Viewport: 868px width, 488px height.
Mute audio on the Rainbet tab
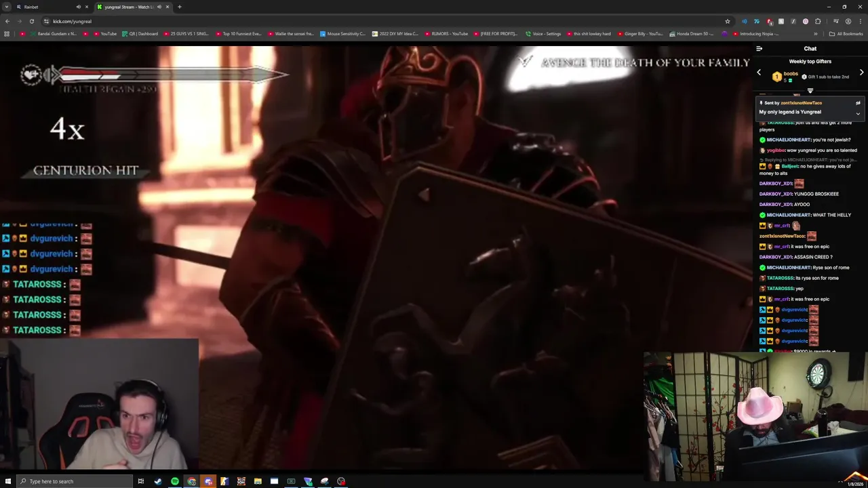pyautogui.click(x=78, y=7)
